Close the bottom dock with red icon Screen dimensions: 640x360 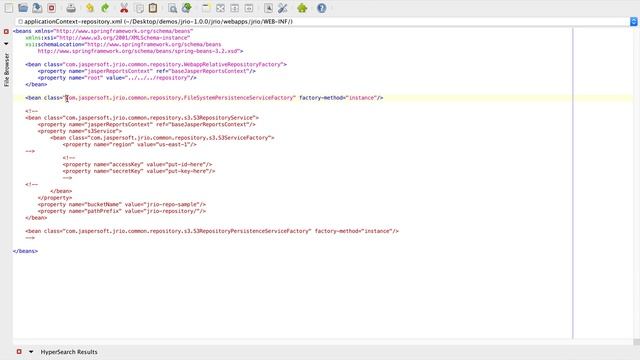point(19,351)
